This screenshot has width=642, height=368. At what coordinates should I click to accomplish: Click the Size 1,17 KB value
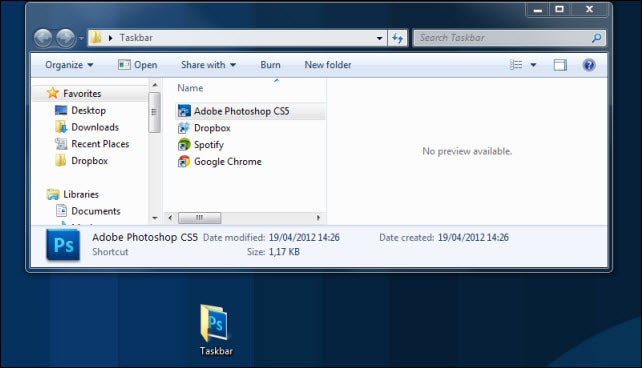point(284,252)
